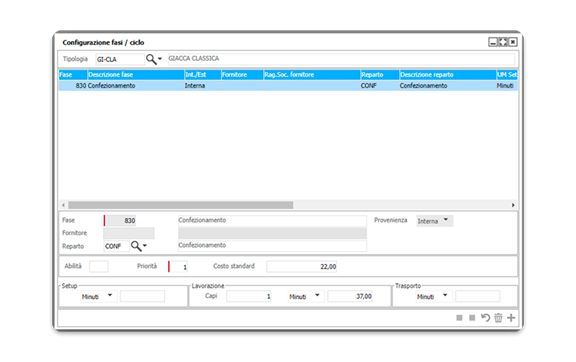Sort by the Descrizione fase column header
Screen dimensions: 576x362
pos(136,75)
